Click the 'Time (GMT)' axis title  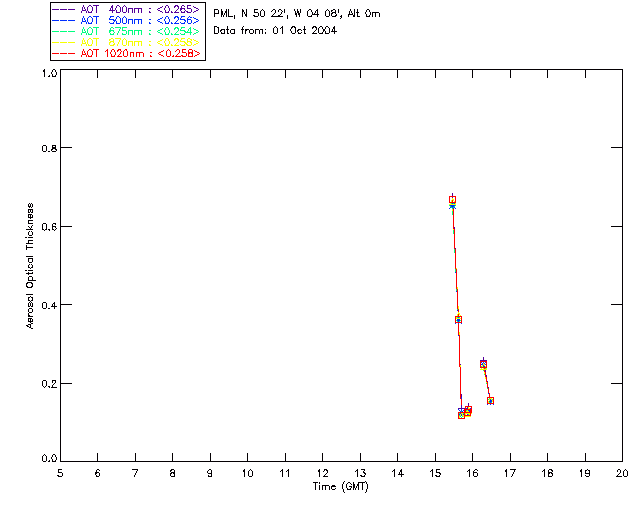click(x=340, y=486)
